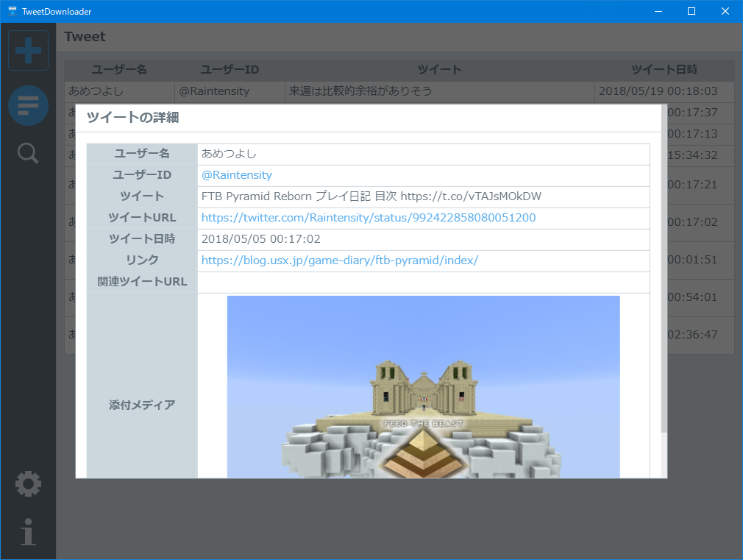Open the tweet status URL link
This screenshot has height=560, width=743.
[x=368, y=217]
